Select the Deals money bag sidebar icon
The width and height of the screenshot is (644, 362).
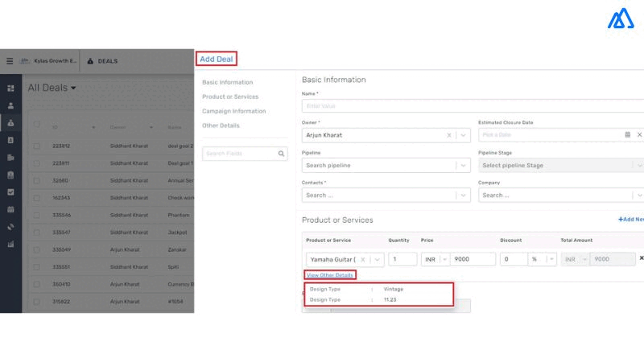[x=10, y=123]
